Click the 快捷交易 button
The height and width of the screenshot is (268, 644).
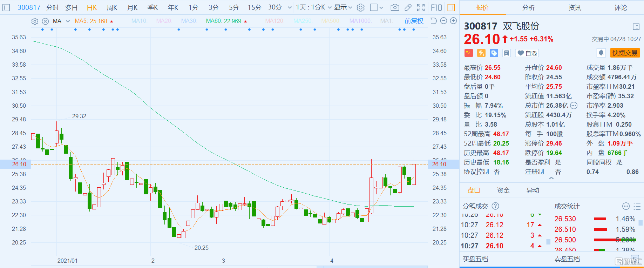(625, 53)
